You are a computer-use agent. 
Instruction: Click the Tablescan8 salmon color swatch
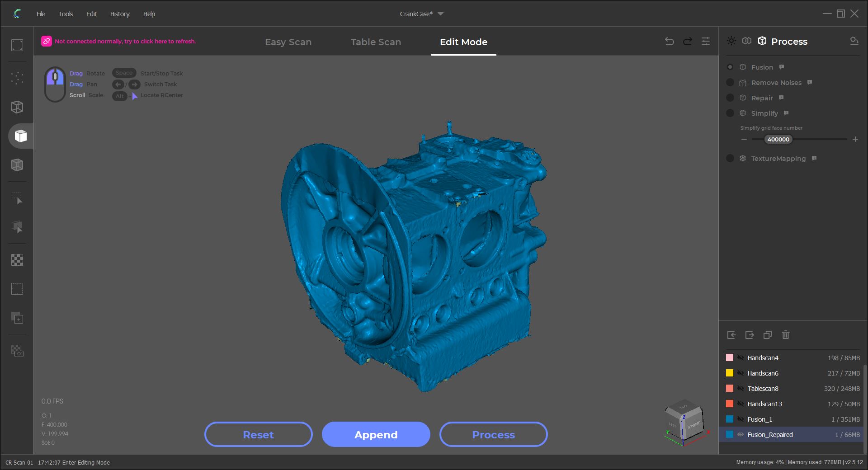click(730, 388)
